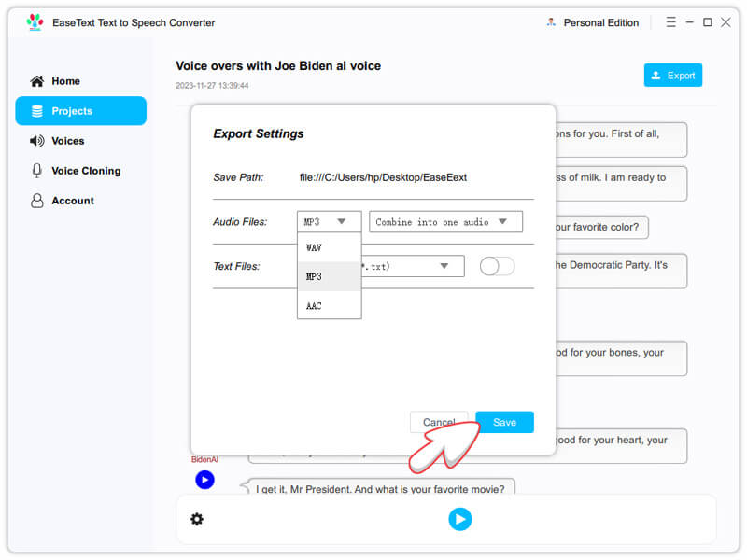
Task: Click the project date 2023-11-27 13:39:44
Action: [x=212, y=86]
